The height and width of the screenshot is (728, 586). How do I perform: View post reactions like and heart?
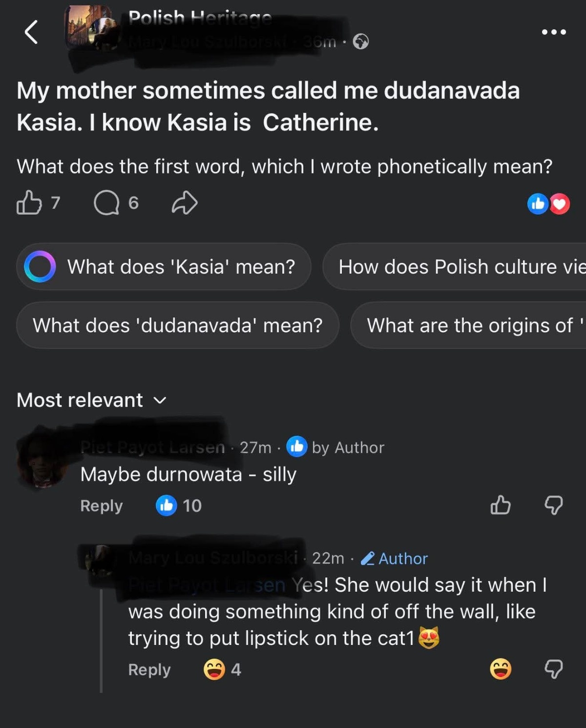click(548, 204)
